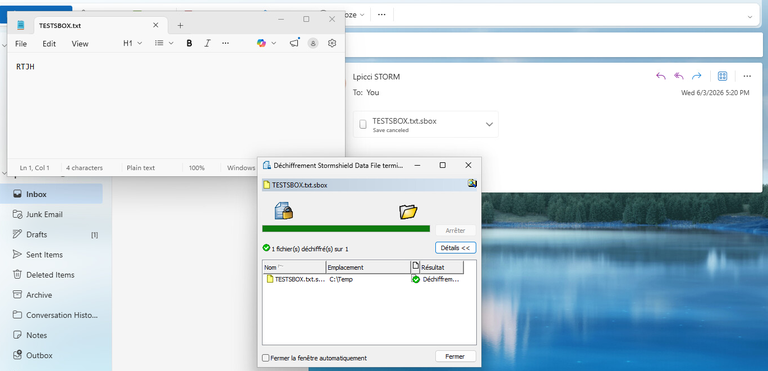This screenshot has height=371, width=768.
Task: Open the Inbox folder in Outlook
Action: coord(51,194)
